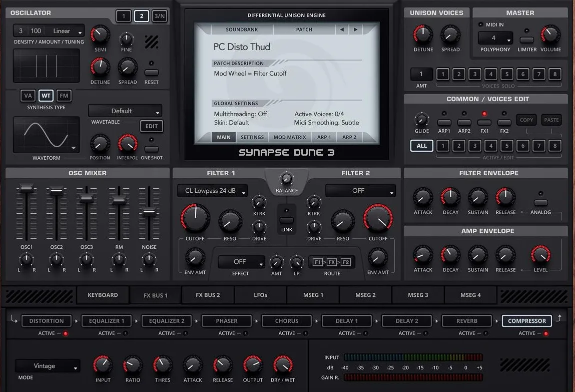Click the Filter Envelope RELEASE knob
The width and height of the screenshot is (575, 392).
point(505,197)
